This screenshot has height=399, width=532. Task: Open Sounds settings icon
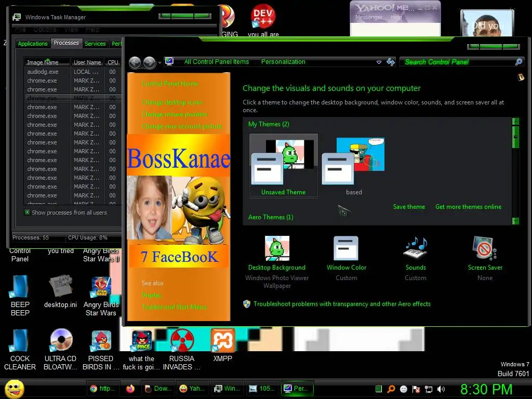tap(415, 248)
